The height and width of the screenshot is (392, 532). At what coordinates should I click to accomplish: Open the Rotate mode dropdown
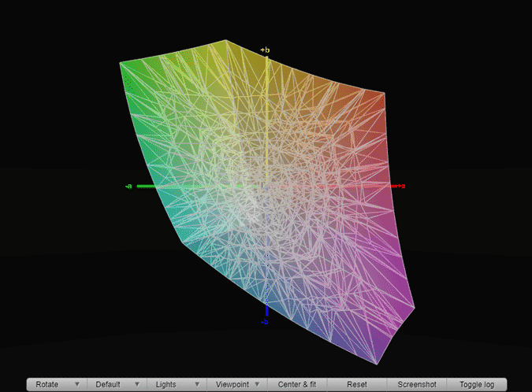point(56,384)
